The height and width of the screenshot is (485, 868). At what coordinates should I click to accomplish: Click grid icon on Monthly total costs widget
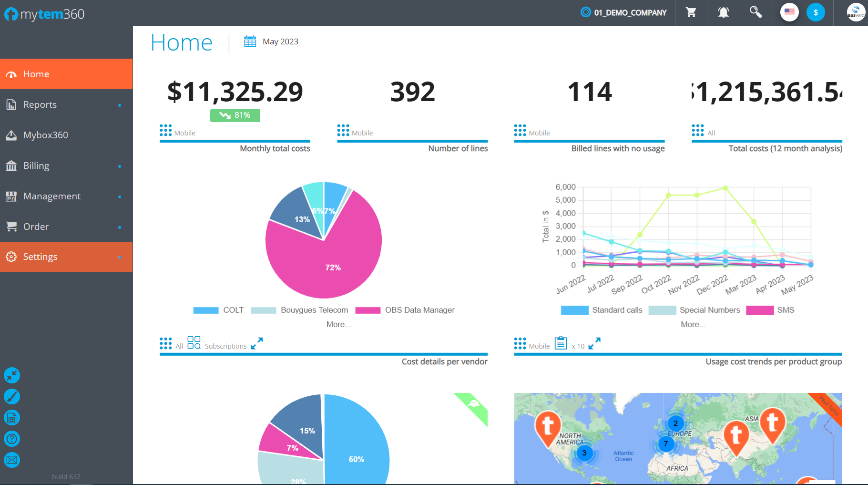pos(165,130)
